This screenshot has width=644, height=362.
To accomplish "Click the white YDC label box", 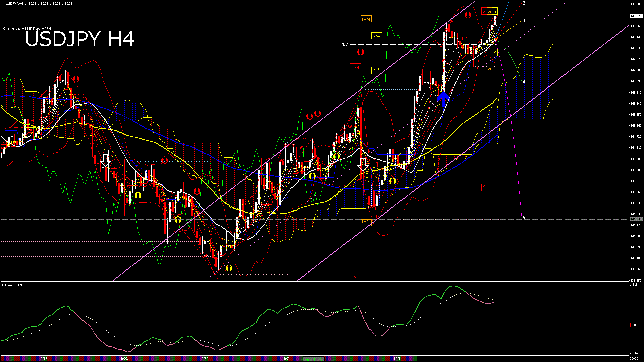I will [344, 44].
